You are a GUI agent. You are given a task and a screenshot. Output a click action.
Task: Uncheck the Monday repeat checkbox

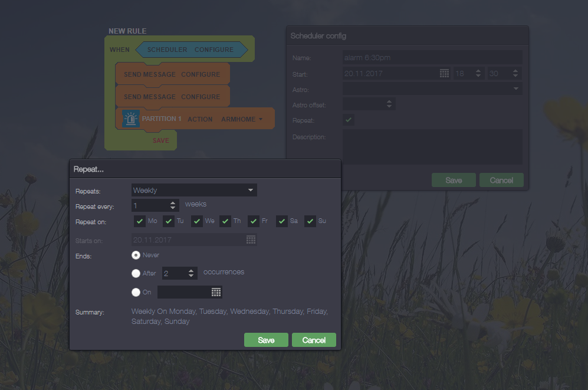point(140,221)
